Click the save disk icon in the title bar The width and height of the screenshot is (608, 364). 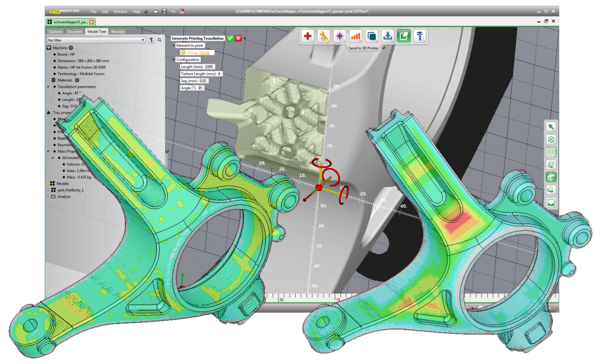tap(164, 12)
